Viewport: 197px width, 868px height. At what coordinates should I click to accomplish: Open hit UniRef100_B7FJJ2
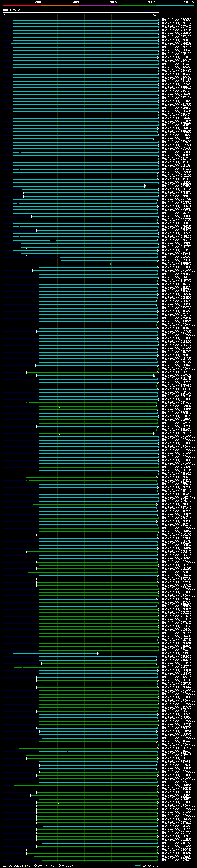point(177,23)
